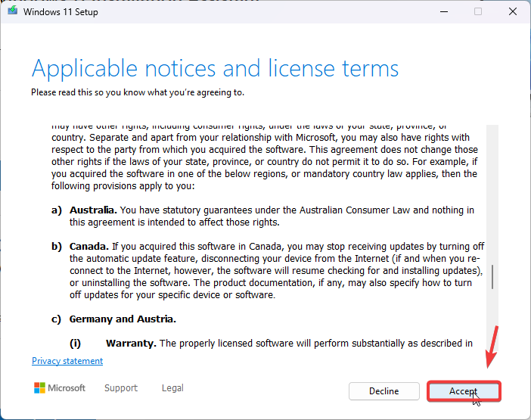Accept the license terms

(x=463, y=391)
